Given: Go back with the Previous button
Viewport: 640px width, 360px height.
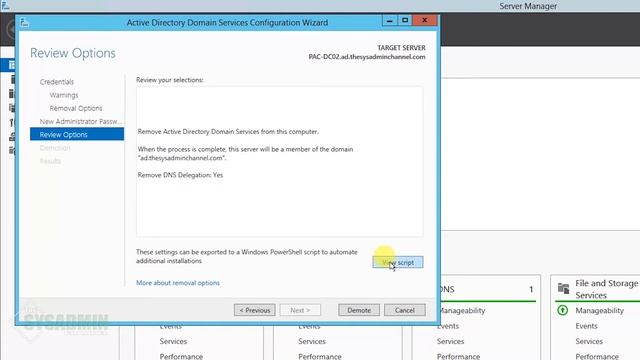Looking at the screenshot, I should coord(255,310).
